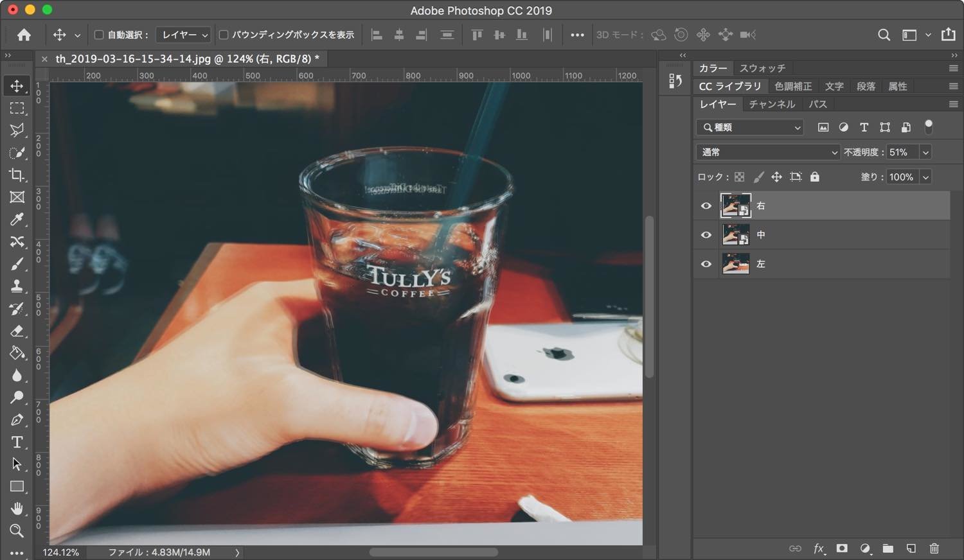Select the Polygonal Lasso tool

17,130
